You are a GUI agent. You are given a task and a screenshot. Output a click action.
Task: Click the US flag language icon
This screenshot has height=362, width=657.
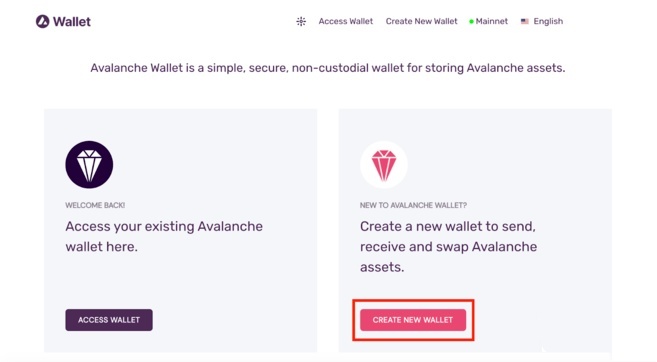(x=525, y=21)
